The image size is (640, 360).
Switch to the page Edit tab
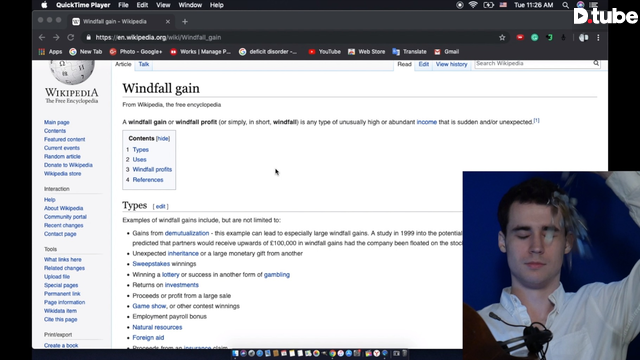(x=424, y=64)
